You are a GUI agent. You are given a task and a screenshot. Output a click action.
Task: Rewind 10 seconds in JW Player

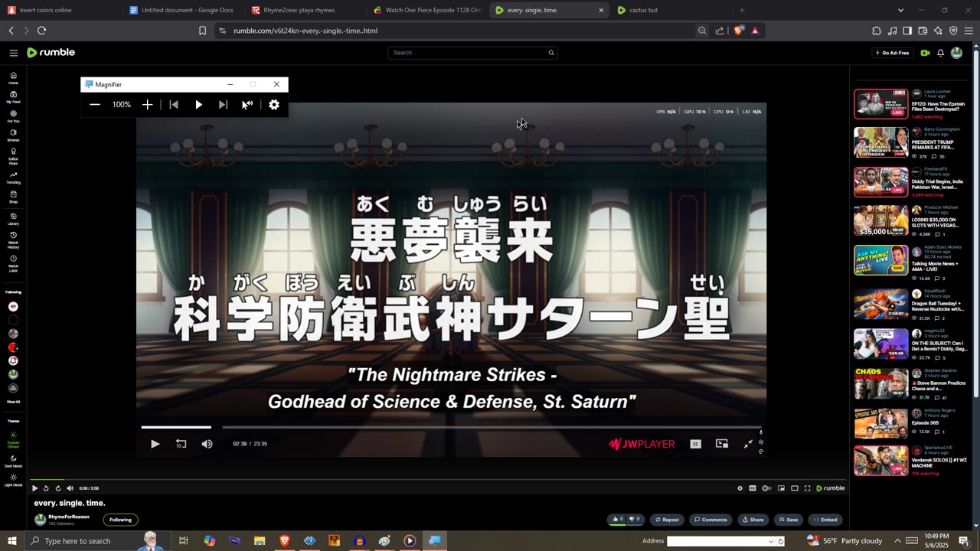(x=181, y=444)
